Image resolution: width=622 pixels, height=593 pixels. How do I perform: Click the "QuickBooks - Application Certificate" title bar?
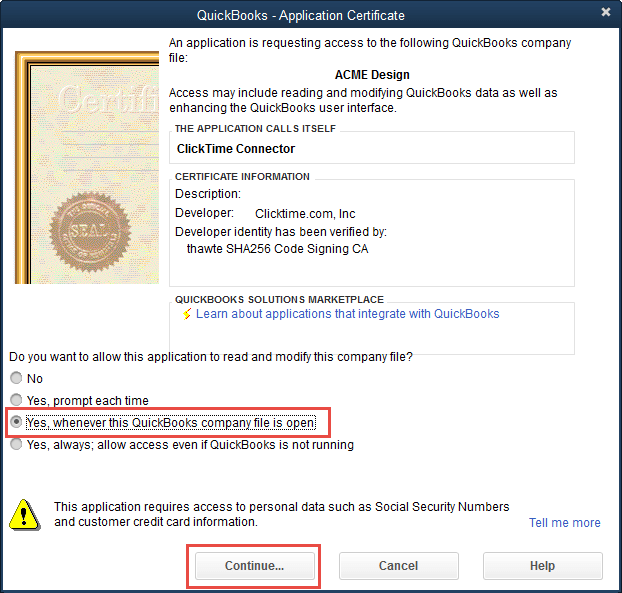pos(301,15)
